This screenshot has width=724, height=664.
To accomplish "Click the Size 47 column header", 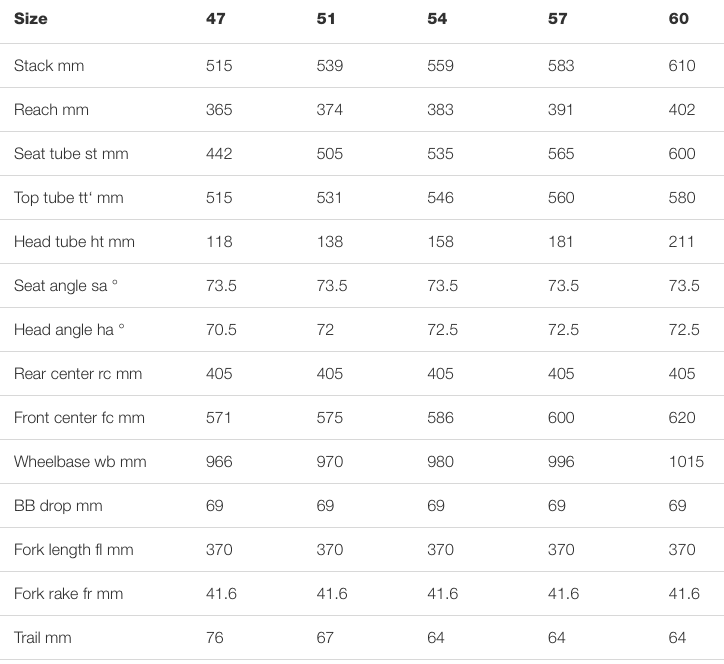I will (216, 18).
